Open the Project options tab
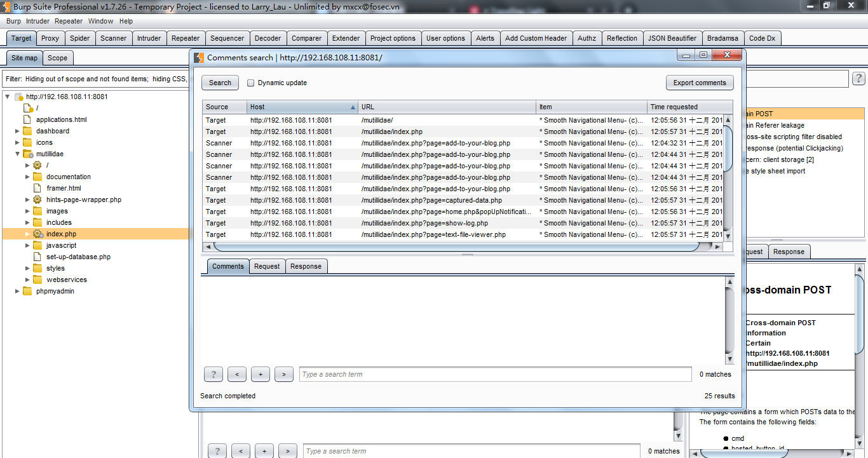 [x=393, y=38]
